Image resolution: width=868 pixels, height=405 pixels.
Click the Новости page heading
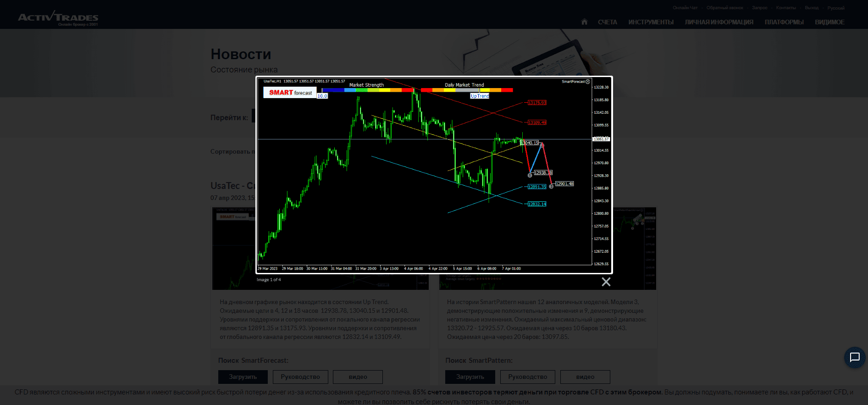coord(241,54)
